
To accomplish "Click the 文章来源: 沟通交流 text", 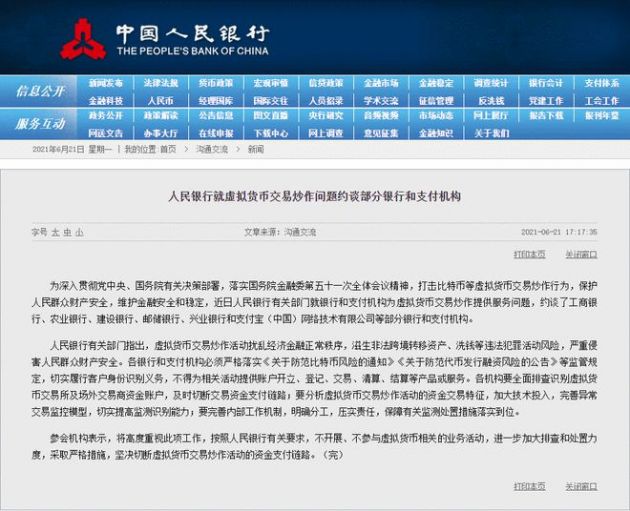I will coord(280,232).
